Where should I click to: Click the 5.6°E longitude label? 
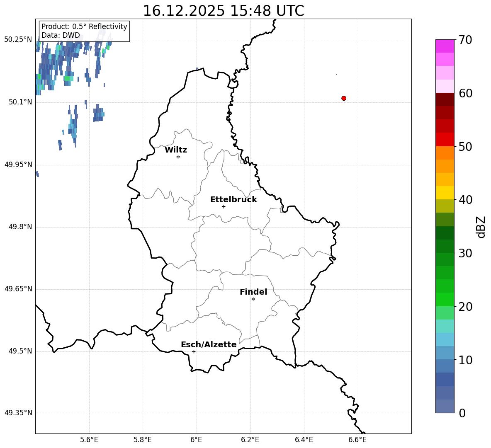[89, 440]
